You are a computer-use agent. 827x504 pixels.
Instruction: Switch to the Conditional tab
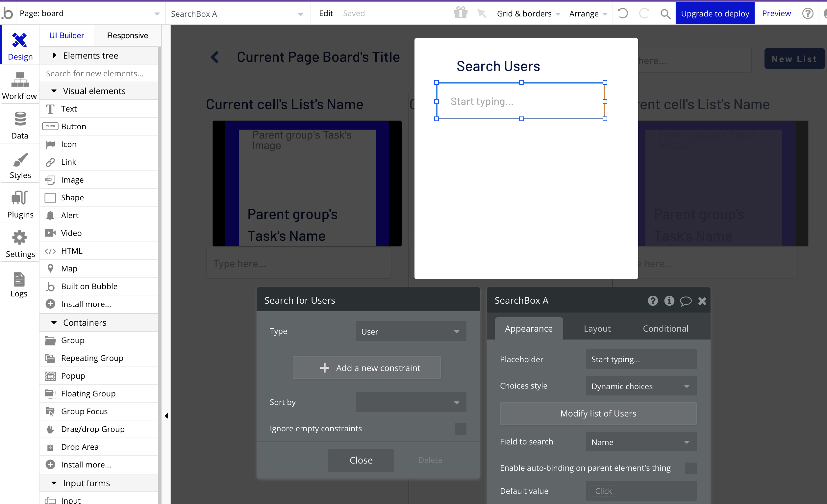click(665, 329)
